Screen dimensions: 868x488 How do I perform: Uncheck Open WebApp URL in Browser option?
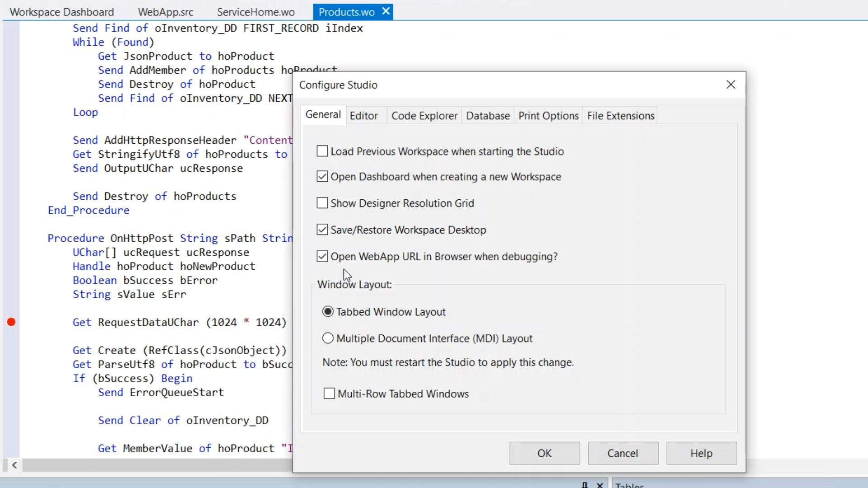322,256
